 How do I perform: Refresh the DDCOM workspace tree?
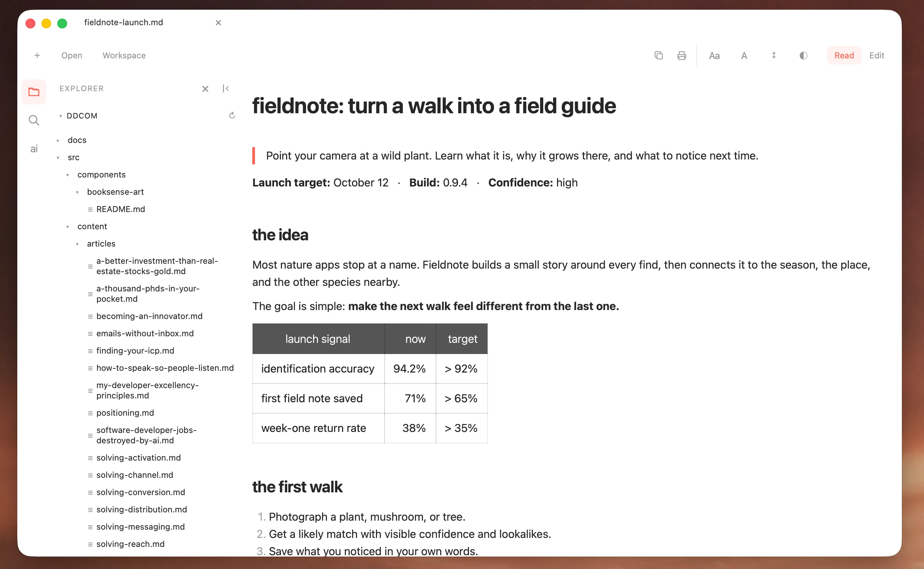(x=232, y=116)
